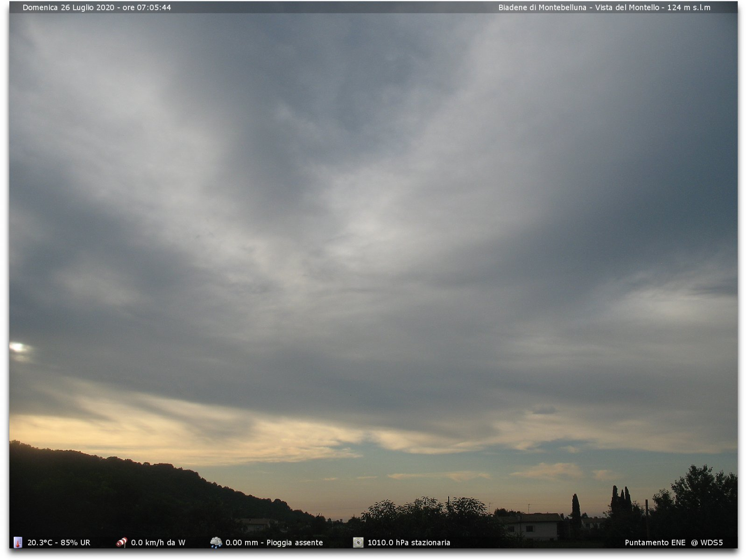Select the pressure reading '1010.0 hPa stazionaria'
The image size is (747, 560).
[x=409, y=543]
